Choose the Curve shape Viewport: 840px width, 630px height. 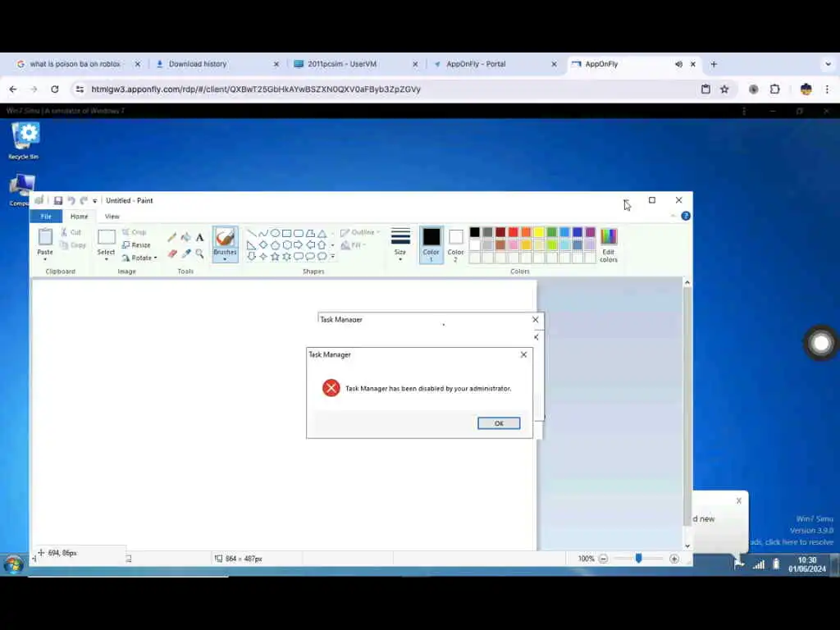tap(263, 233)
